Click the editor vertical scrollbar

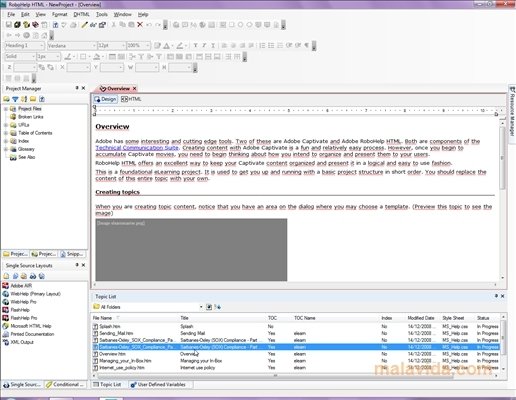(502, 157)
